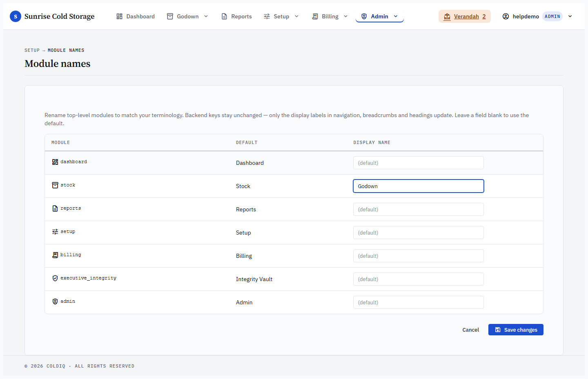588x379 pixels.
Task: Click the 'Integrity Vault' default label
Action: click(254, 279)
